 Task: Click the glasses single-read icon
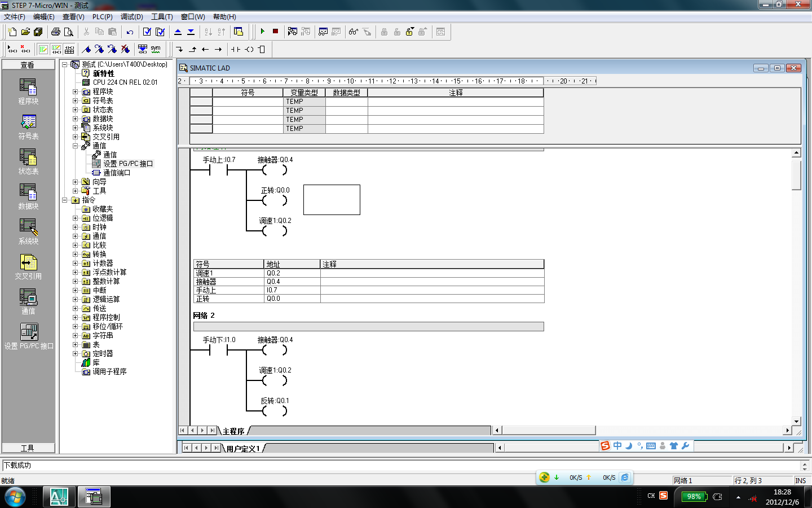354,32
